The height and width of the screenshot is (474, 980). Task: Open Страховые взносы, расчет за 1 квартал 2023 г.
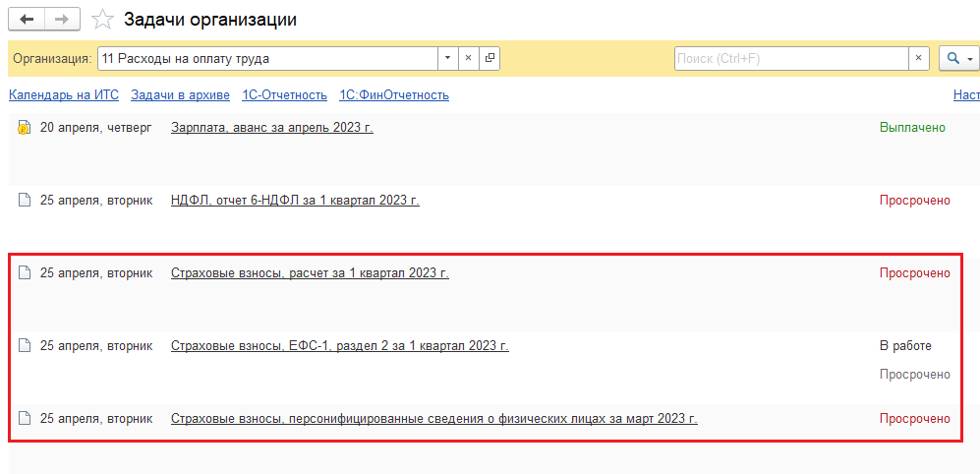coord(310,273)
